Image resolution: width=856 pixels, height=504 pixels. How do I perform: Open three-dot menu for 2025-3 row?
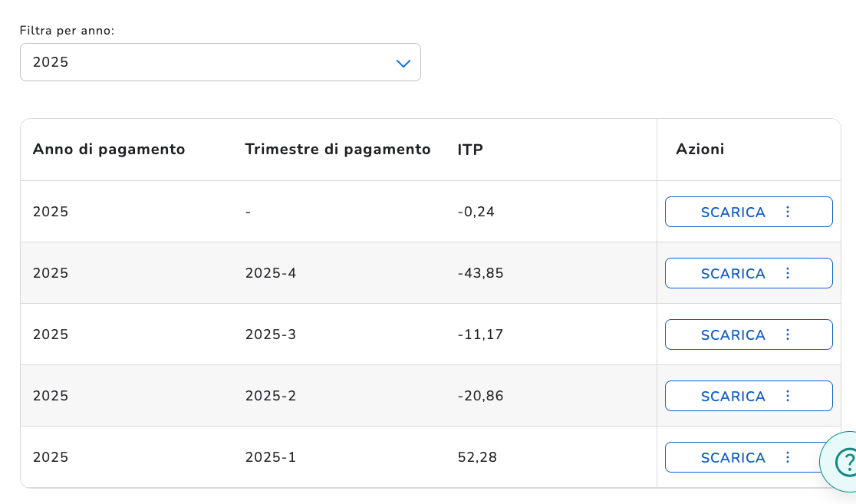tap(787, 334)
